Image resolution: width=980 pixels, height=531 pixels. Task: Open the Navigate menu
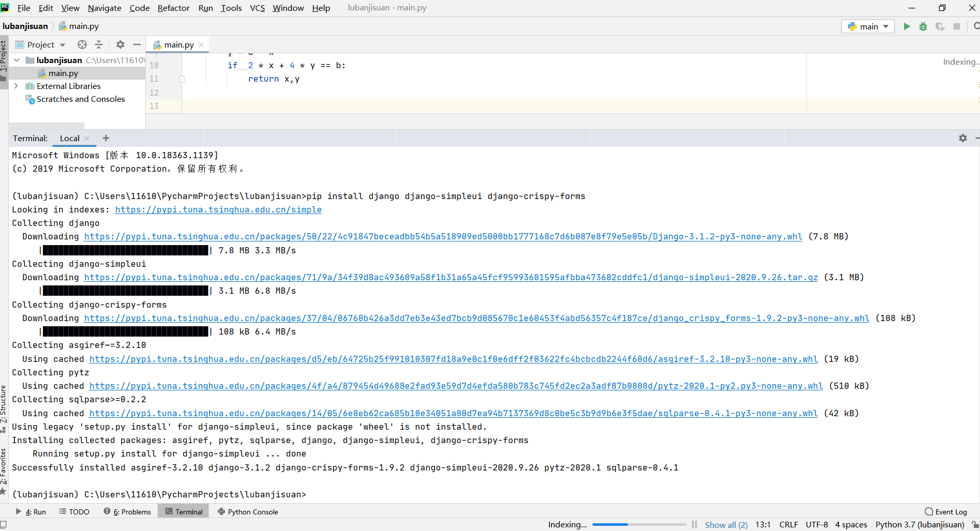(x=104, y=8)
